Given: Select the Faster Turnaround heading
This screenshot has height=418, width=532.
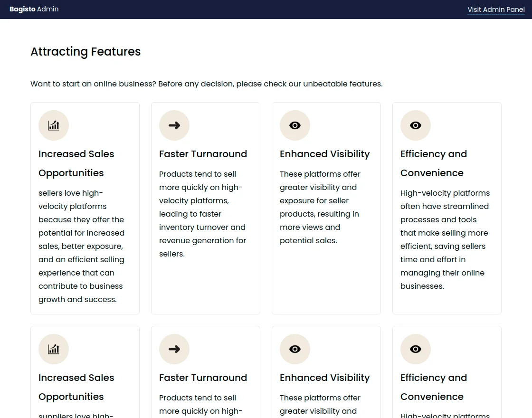Looking at the screenshot, I should point(203,154).
